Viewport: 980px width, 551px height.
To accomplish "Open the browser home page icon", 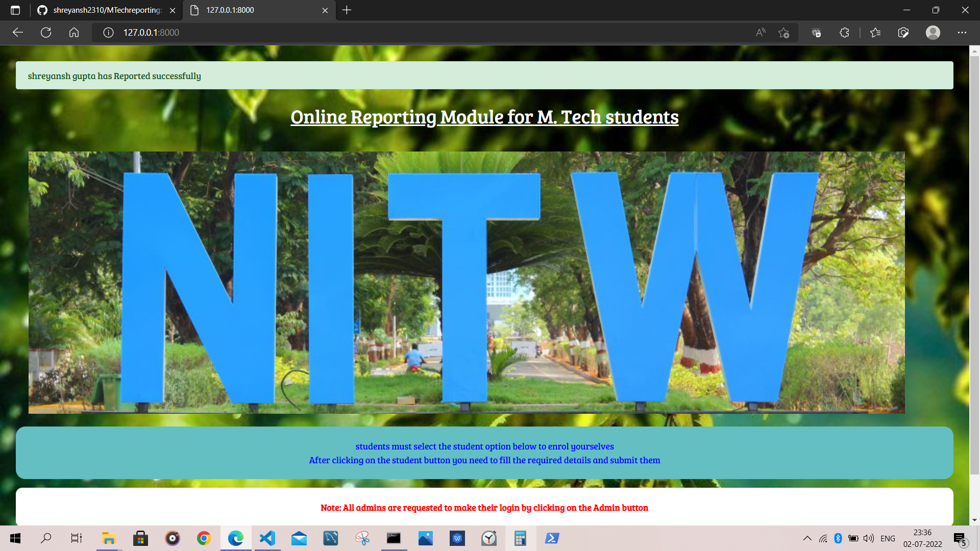I will (x=74, y=33).
